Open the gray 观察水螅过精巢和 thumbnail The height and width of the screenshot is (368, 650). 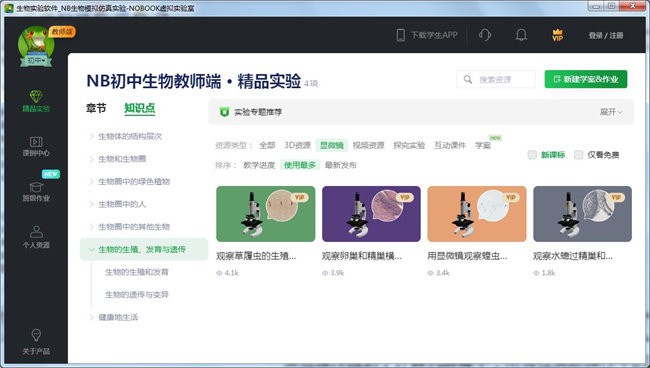click(x=582, y=214)
